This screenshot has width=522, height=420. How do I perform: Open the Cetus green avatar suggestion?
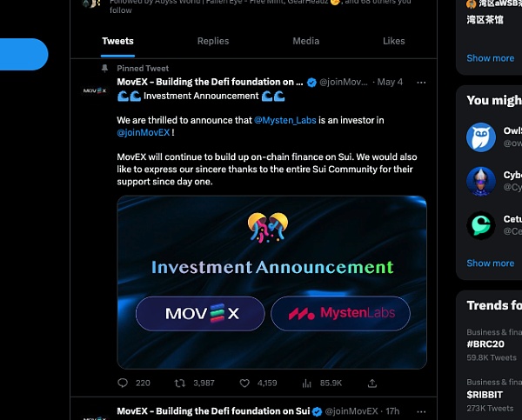(x=481, y=225)
